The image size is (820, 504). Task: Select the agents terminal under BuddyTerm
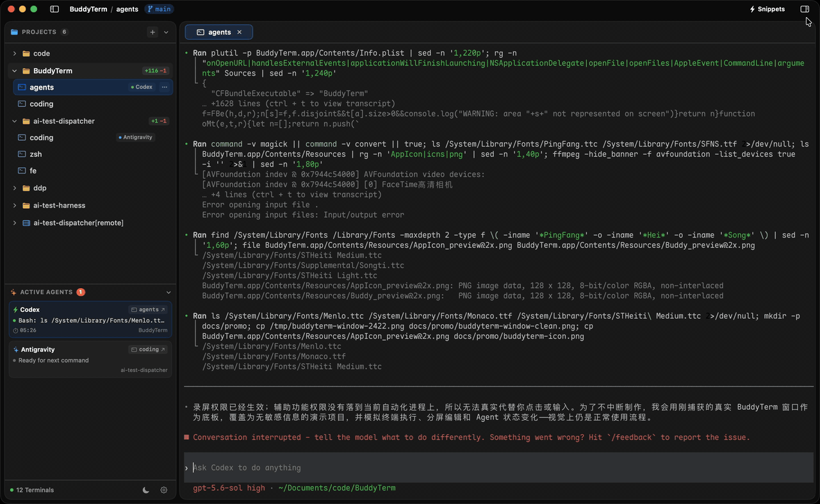tap(93, 87)
